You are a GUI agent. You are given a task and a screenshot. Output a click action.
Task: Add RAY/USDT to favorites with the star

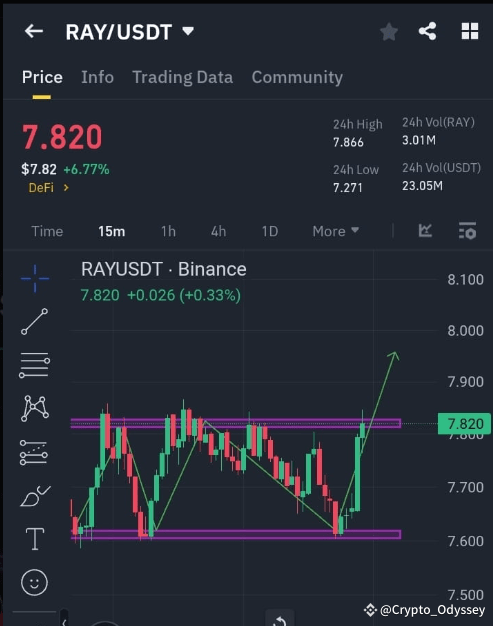(x=389, y=32)
